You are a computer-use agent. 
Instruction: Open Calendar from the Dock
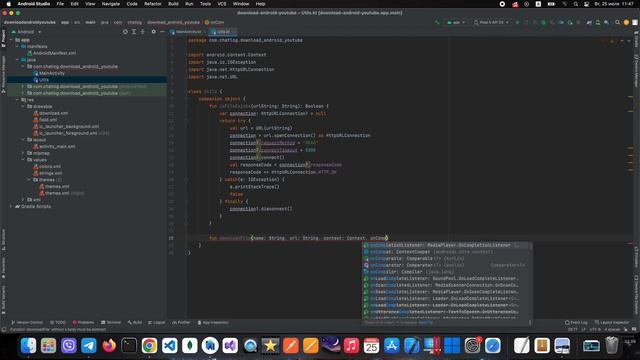point(371,346)
